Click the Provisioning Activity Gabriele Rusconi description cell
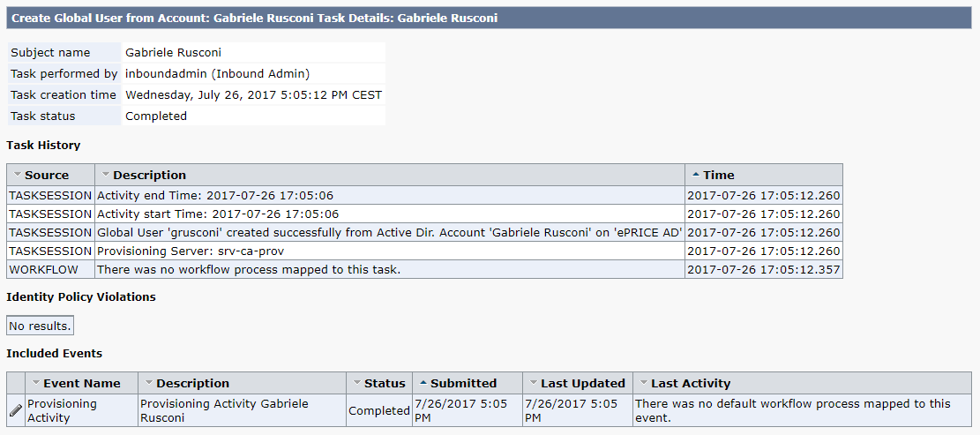This screenshot has width=980, height=435. [x=242, y=410]
